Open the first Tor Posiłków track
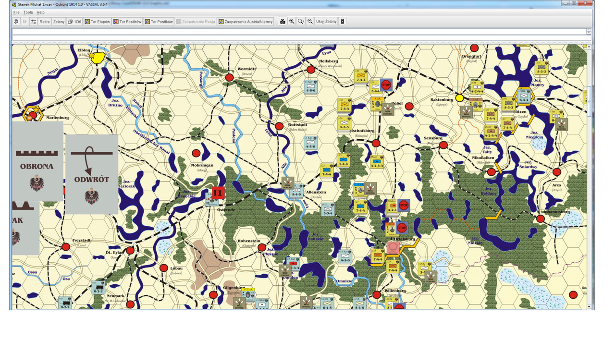Image resolution: width=615 pixels, height=364 pixels. pyautogui.click(x=127, y=22)
